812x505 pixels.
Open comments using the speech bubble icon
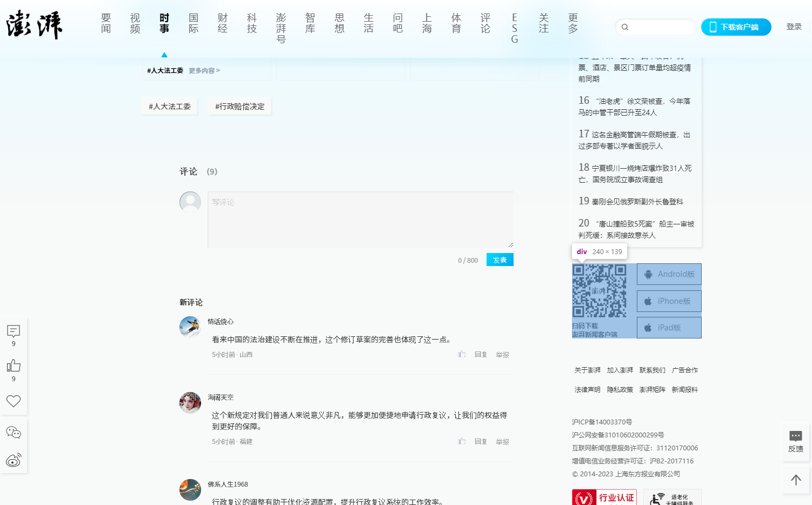coord(14,331)
